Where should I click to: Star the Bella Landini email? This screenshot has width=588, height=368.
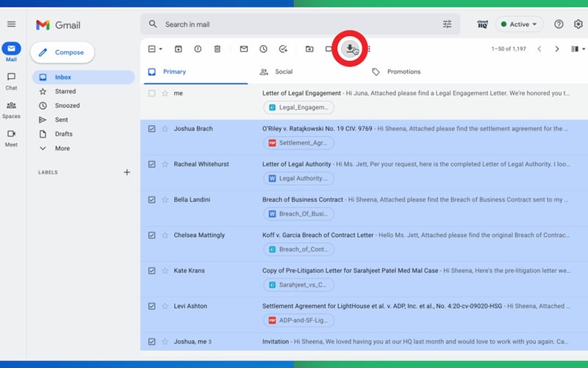(x=165, y=199)
